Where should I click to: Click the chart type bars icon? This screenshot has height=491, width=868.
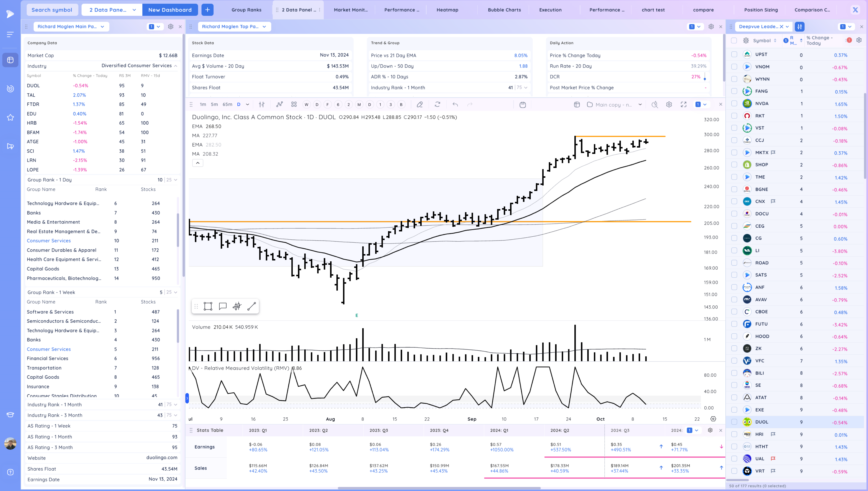[x=261, y=105]
